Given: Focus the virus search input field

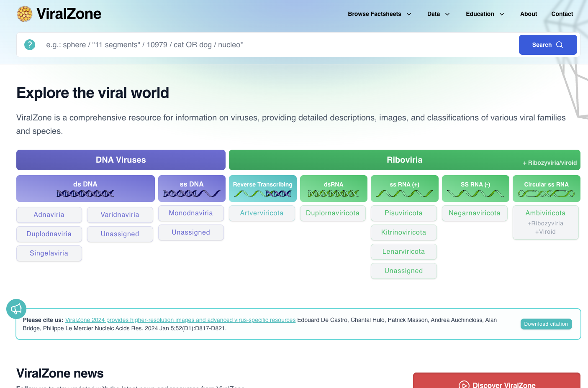Looking at the screenshot, I should (276, 45).
